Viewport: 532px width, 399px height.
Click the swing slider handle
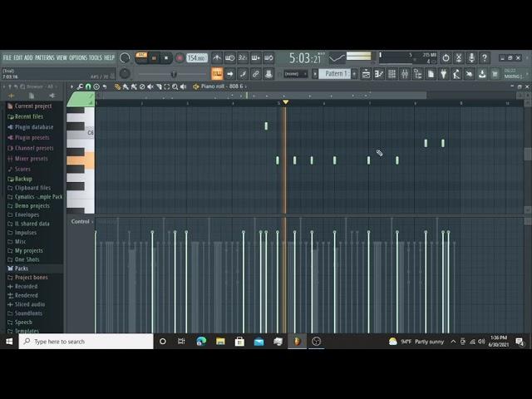174,74
